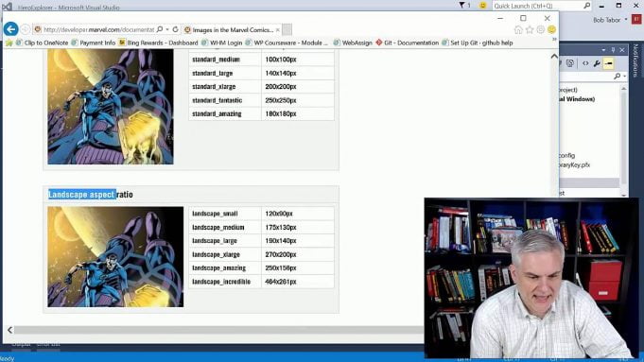Expand the favorites bar overflow chevron
The width and height of the screenshot is (644, 362).
[554, 40]
